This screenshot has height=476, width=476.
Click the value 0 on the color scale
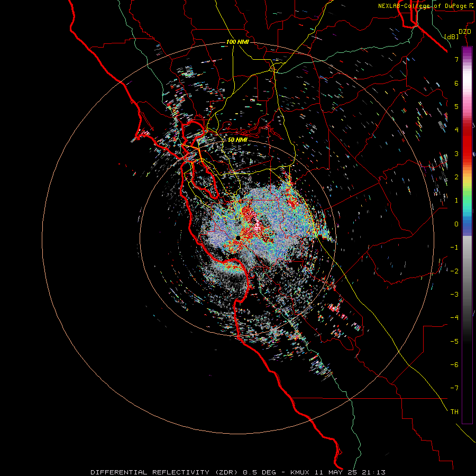click(x=456, y=224)
